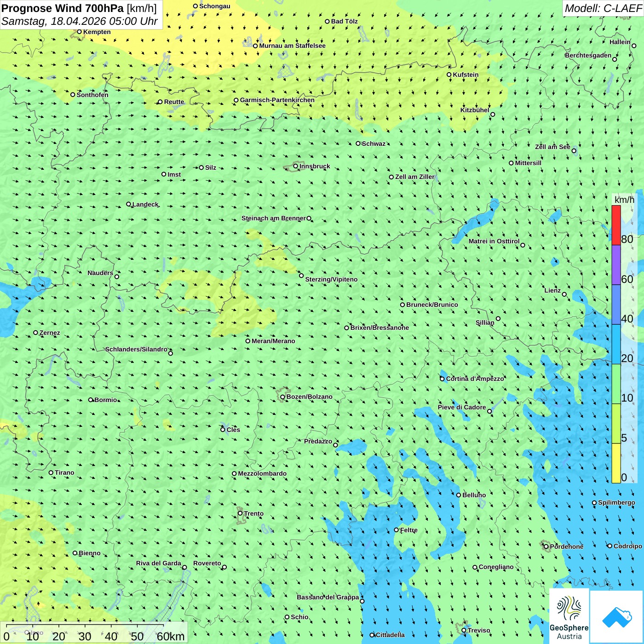This screenshot has width=644, height=644.
Task: Click the Nauders label
Action: coord(100,273)
